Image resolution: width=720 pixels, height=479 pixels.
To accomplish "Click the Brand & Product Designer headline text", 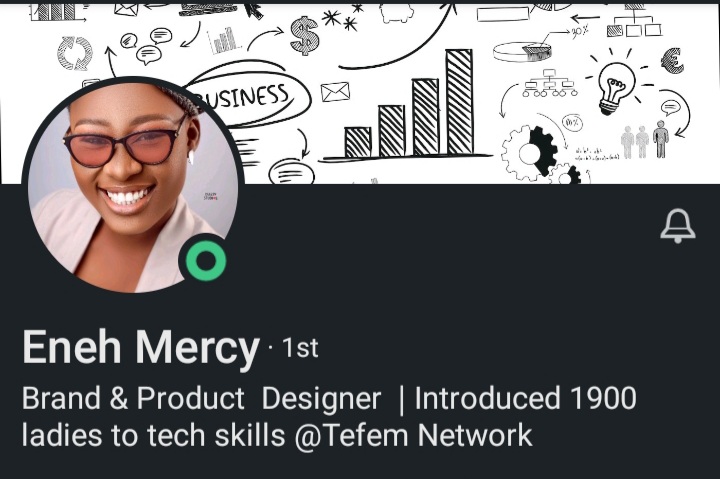I will tap(201, 398).
